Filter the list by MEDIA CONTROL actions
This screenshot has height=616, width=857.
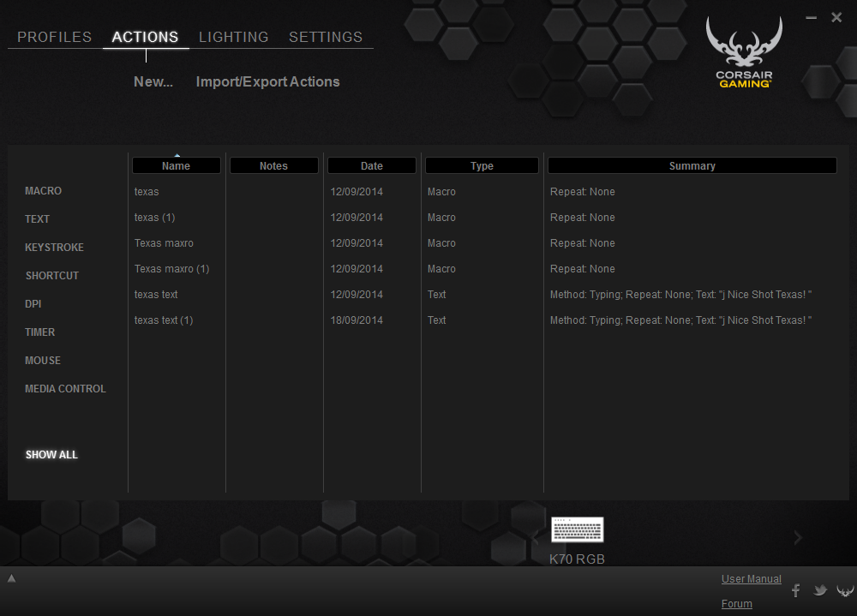click(65, 389)
